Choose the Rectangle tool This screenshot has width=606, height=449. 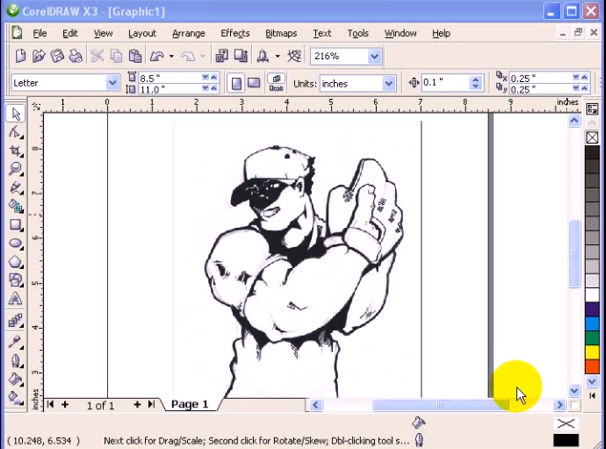click(x=16, y=224)
